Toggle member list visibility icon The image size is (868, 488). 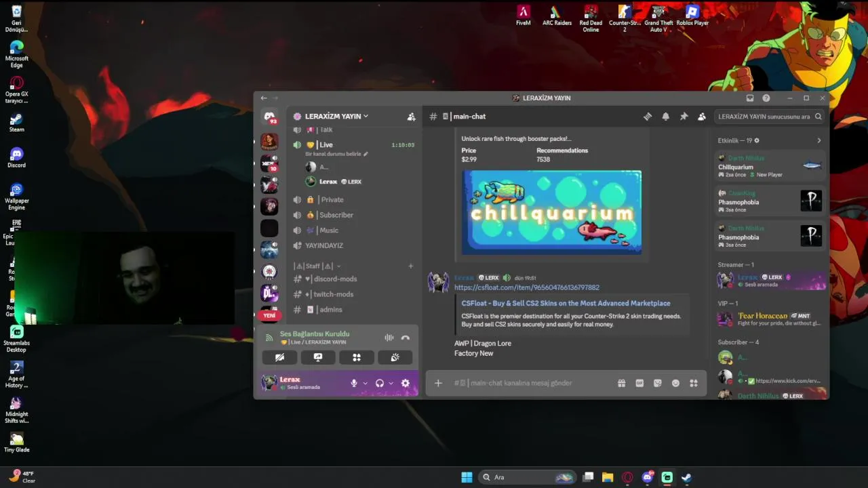(702, 117)
